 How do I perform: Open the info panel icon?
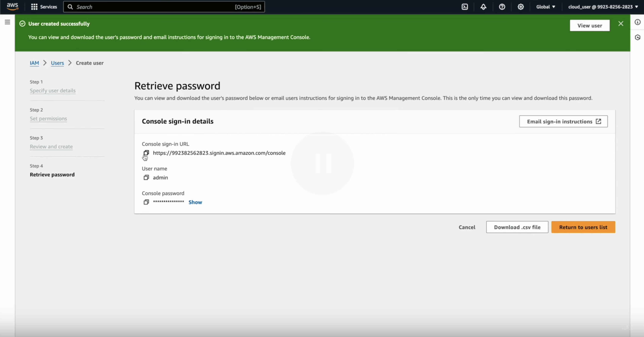[637, 22]
